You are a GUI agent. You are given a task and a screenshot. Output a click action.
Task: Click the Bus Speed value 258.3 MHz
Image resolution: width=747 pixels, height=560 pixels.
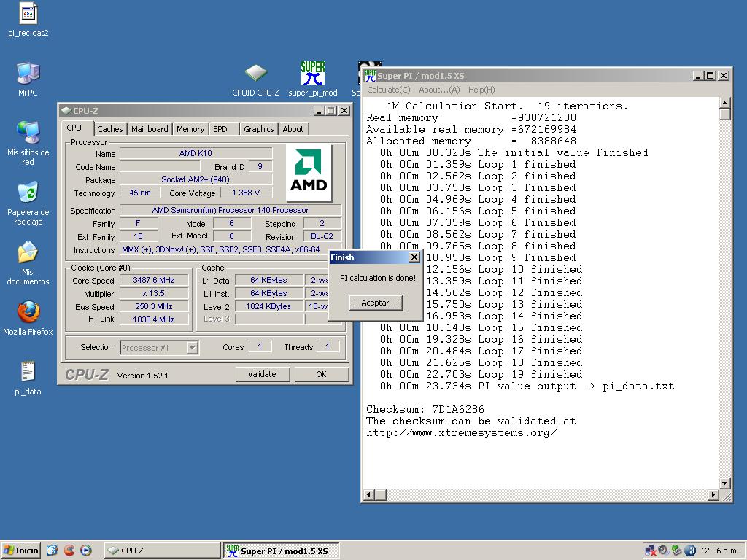point(154,306)
